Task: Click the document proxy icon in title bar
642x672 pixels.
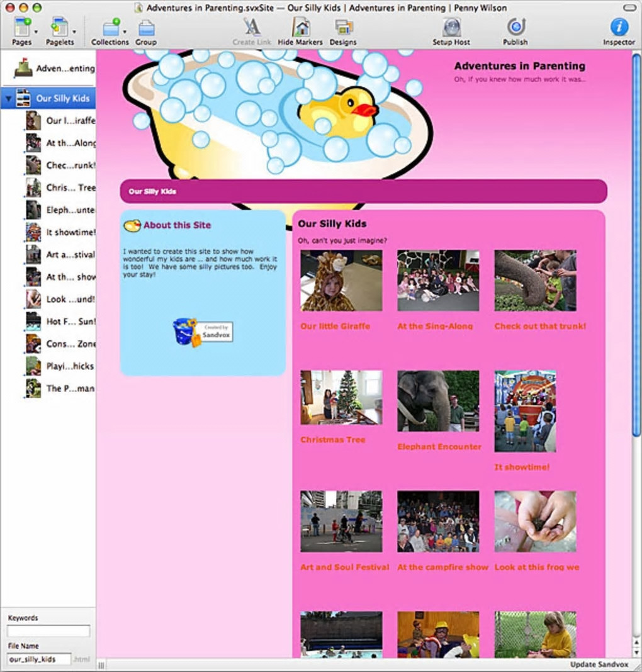Action: (138, 8)
